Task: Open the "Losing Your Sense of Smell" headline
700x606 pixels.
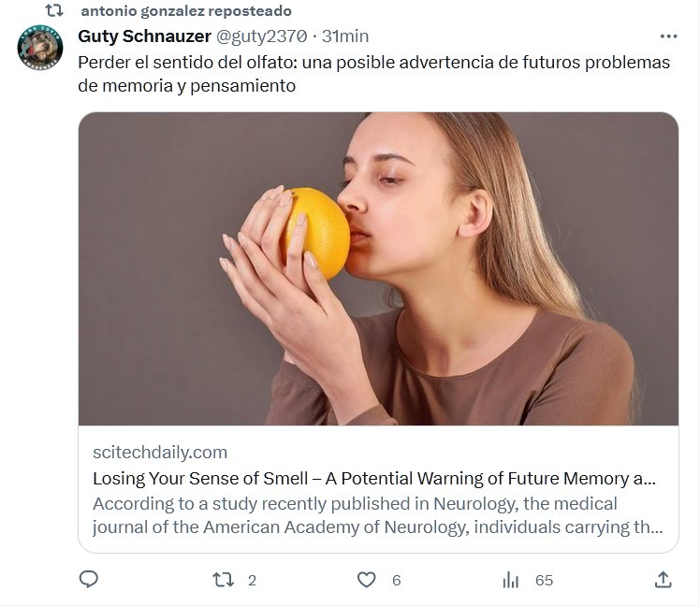Action: point(374,479)
